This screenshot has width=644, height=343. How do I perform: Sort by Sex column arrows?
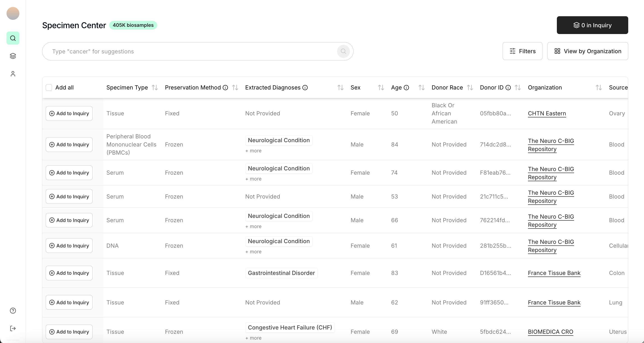[x=381, y=88]
